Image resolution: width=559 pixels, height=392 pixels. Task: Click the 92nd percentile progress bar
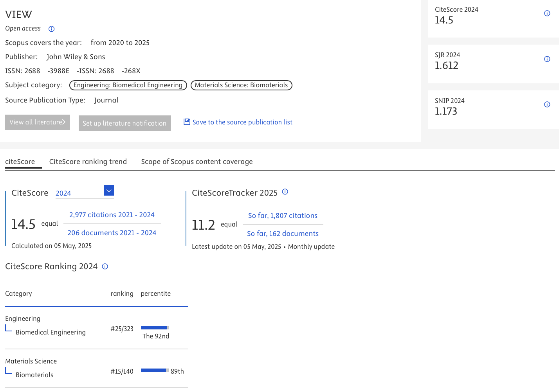(x=155, y=327)
